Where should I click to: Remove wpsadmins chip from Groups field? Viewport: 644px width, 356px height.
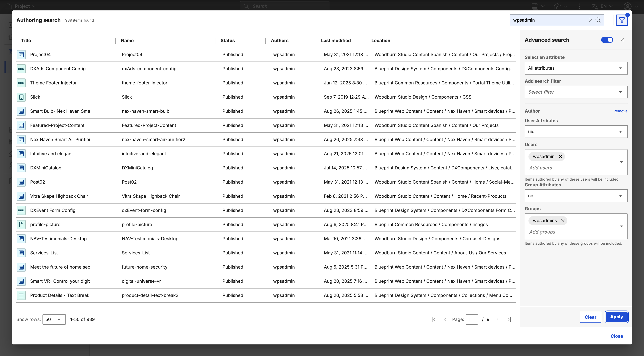[563, 220]
